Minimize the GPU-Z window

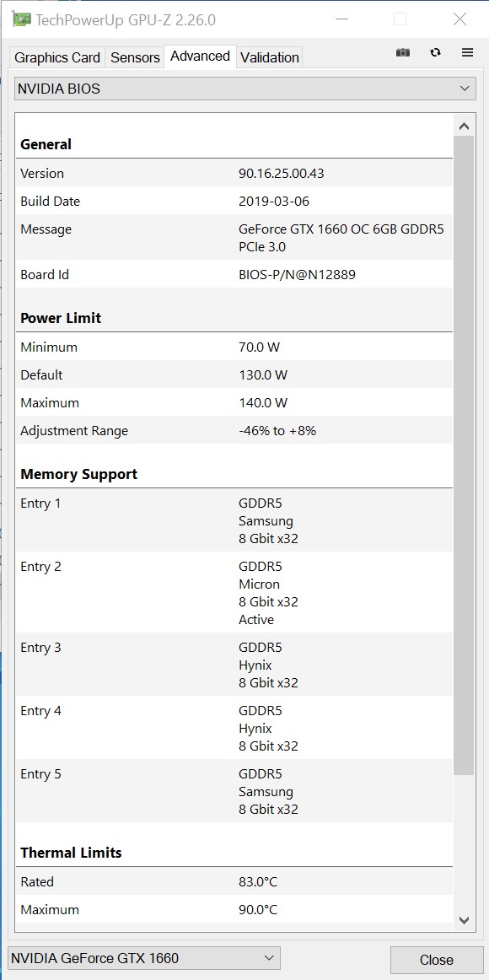(x=341, y=19)
